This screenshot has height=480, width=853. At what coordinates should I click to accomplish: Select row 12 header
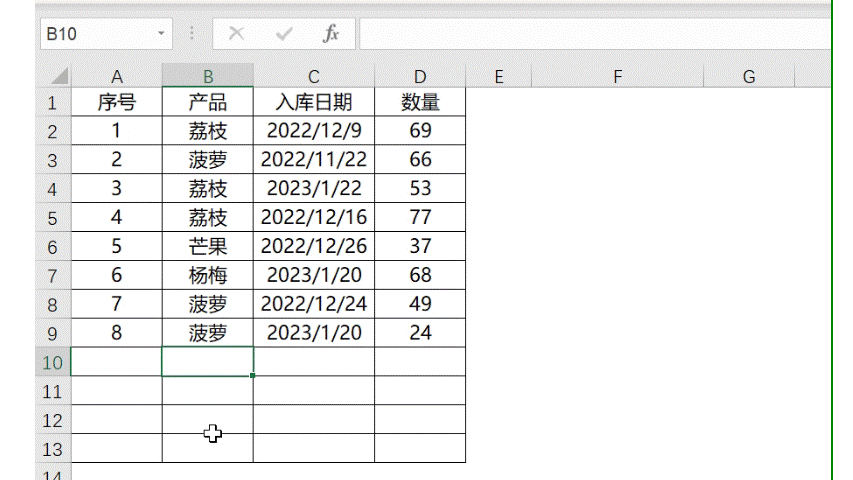(x=52, y=420)
